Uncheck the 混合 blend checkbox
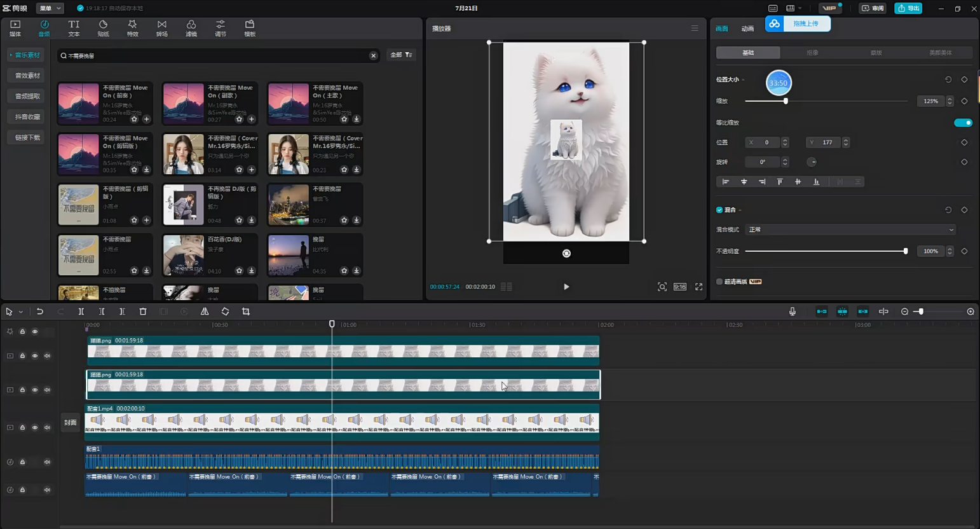 [x=719, y=210]
